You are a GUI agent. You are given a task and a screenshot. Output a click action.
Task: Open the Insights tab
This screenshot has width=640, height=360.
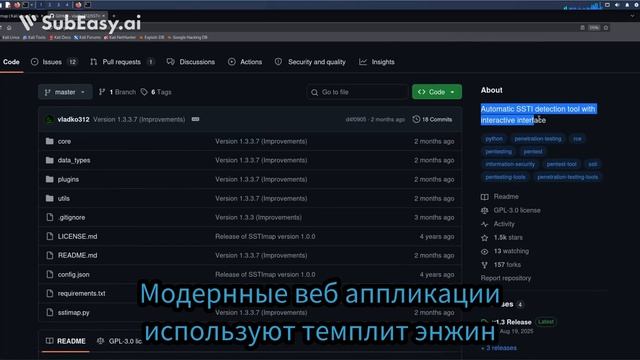[x=377, y=62]
